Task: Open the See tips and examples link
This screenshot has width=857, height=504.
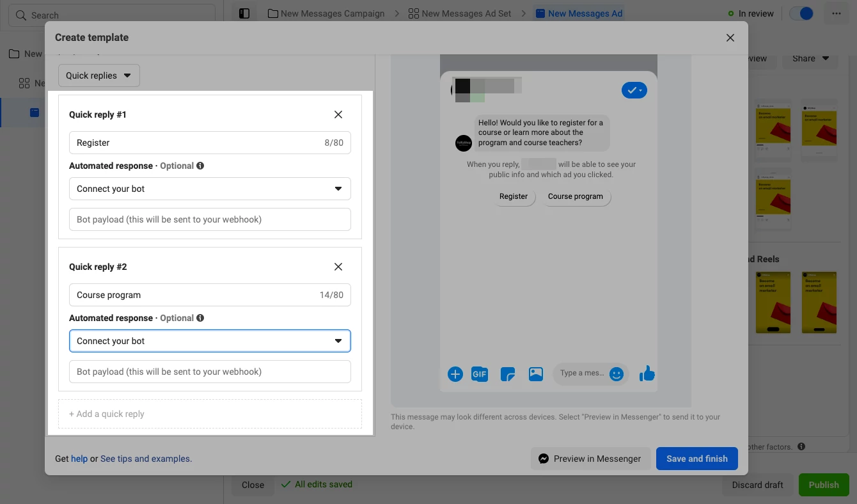Action: (145, 459)
